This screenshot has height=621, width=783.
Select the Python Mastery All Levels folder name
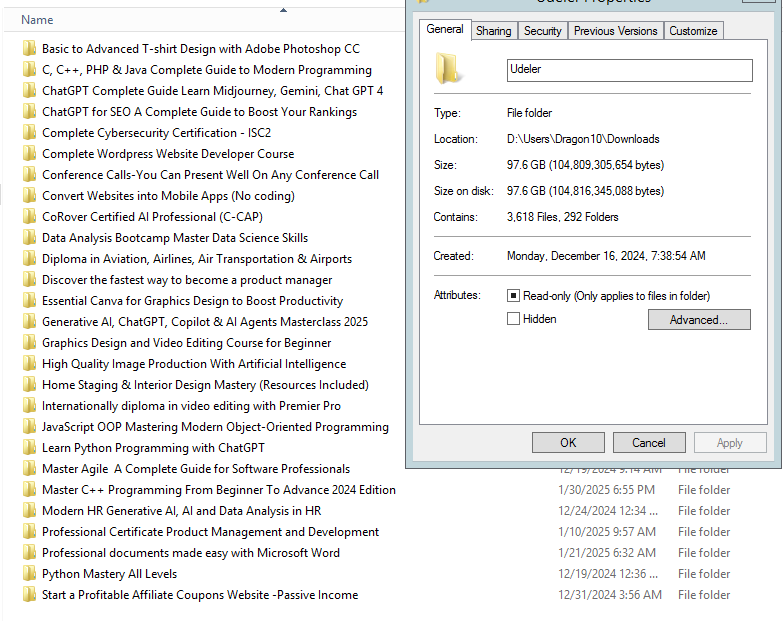point(109,574)
